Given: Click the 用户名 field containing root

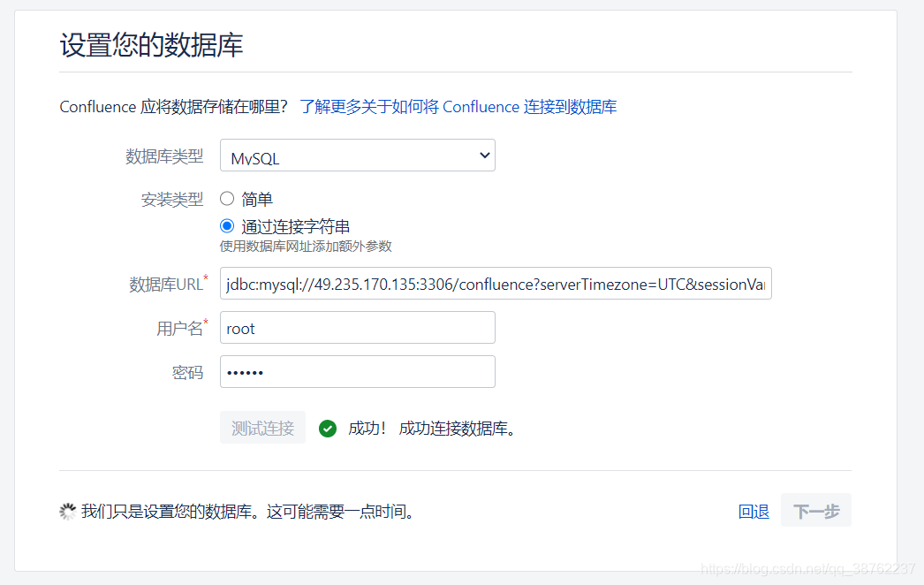Looking at the screenshot, I should tap(357, 328).
